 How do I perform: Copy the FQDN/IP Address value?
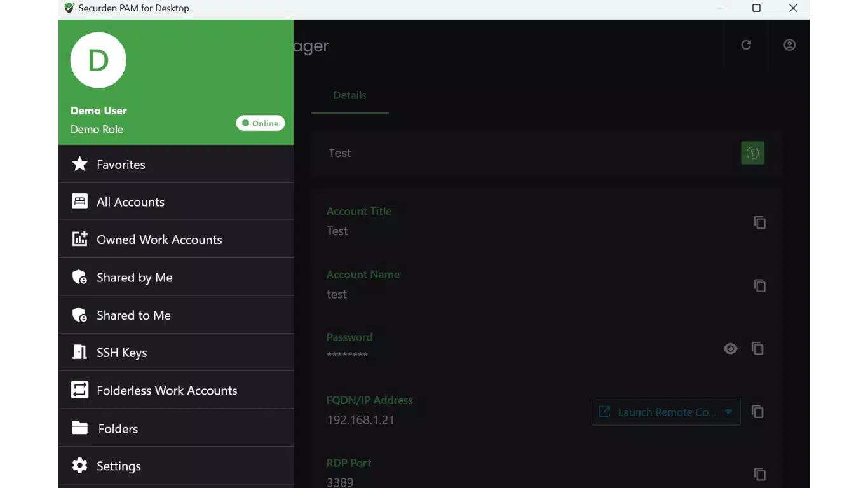(757, 411)
